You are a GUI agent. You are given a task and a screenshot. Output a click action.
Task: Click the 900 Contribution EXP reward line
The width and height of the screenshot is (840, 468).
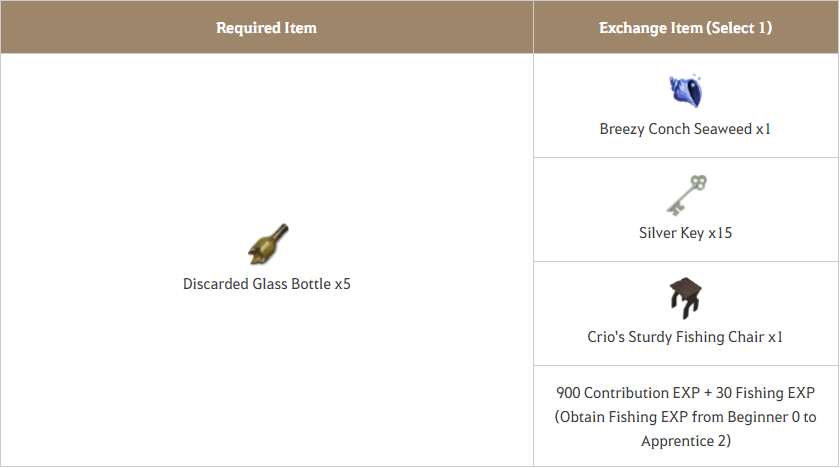click(685, 393)
